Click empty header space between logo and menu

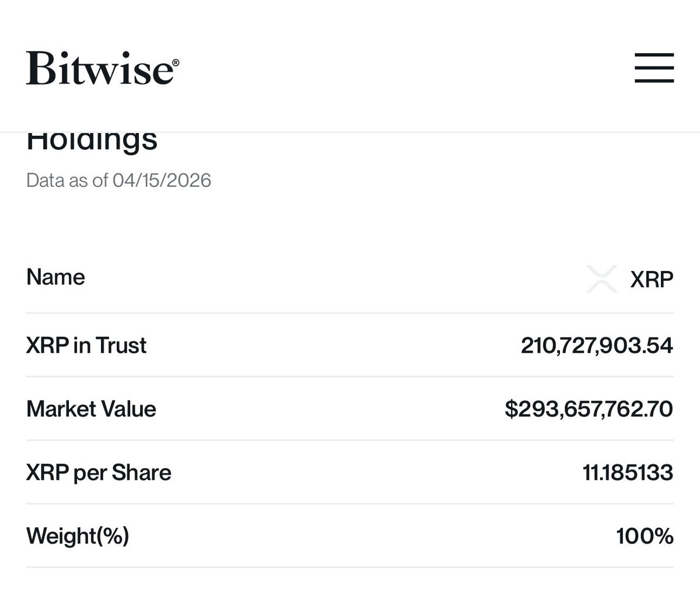point(402,68)
